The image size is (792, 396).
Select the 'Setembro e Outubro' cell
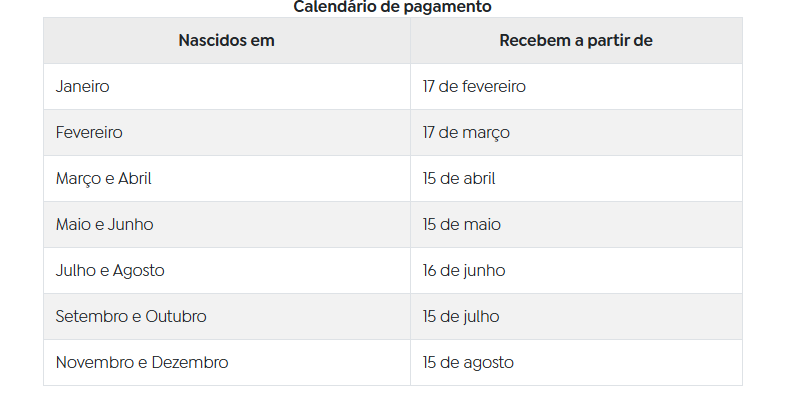pyautogui.click(x=227, y=316)
